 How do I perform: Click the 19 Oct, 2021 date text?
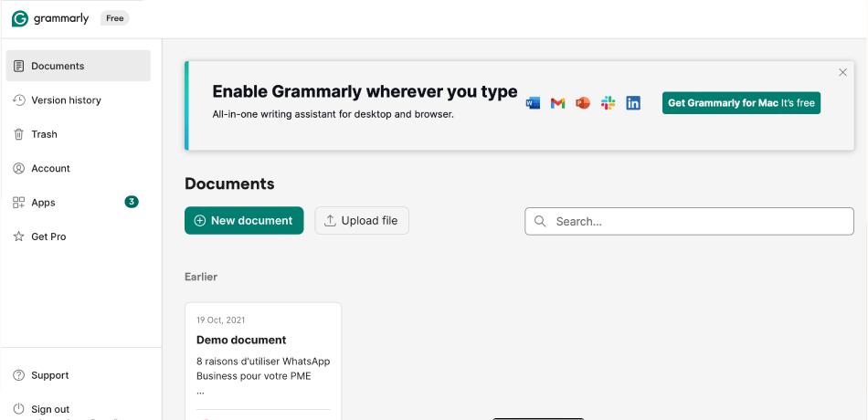tap(220, 320)
